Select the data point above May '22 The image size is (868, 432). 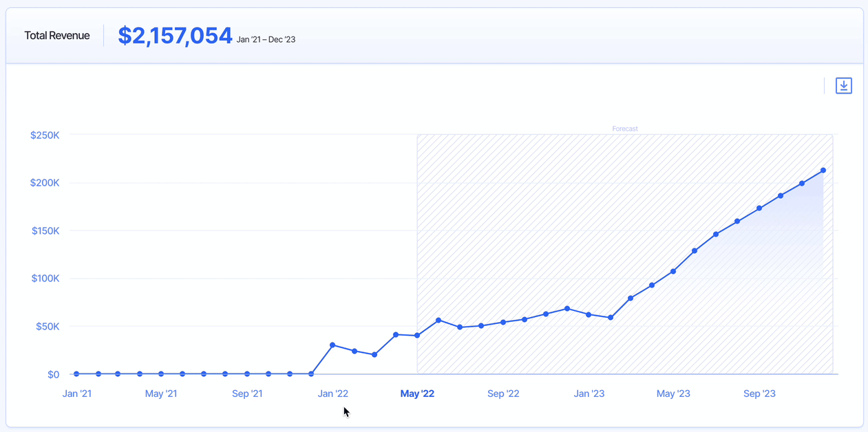417,336
